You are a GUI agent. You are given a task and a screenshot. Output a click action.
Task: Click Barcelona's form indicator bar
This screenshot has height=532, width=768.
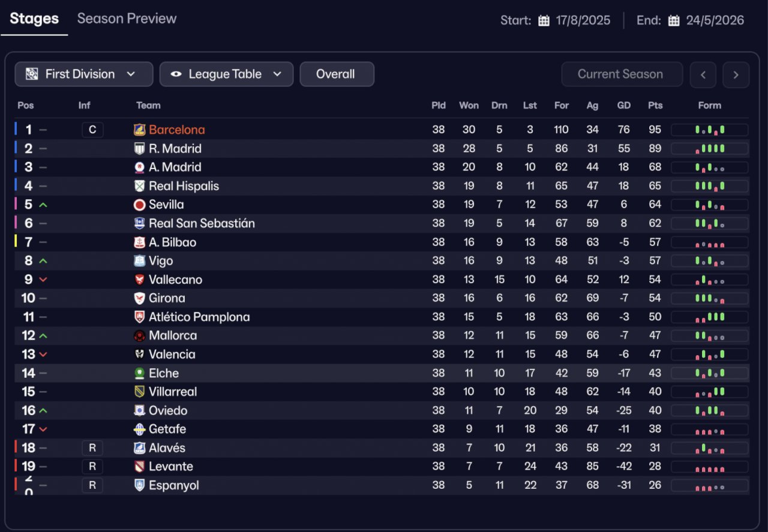709,130
